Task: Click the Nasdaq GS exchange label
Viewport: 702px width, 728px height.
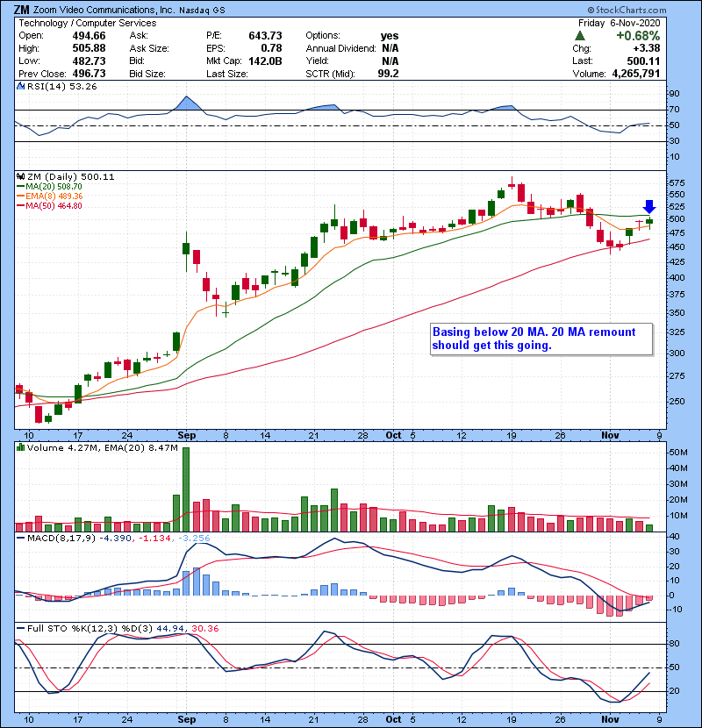Action: (202, 11)
